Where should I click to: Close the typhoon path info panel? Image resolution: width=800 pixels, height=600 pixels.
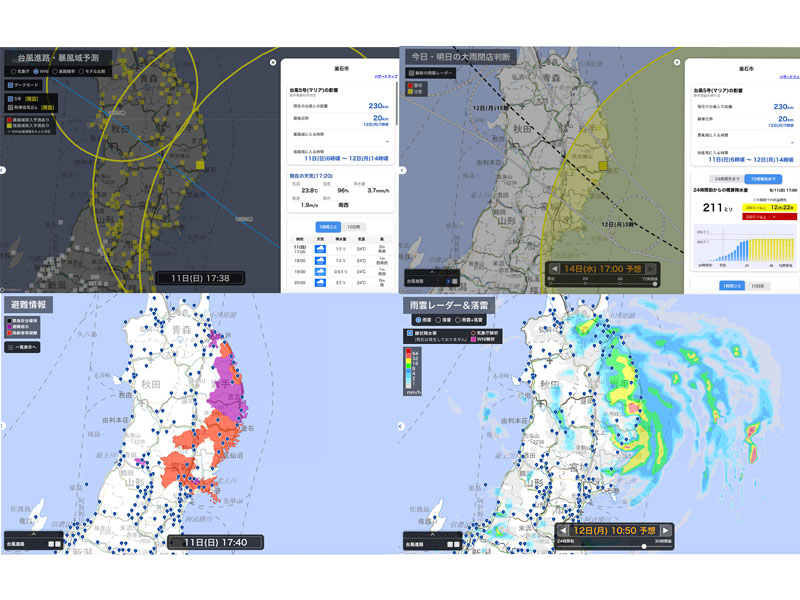[273, 62]
